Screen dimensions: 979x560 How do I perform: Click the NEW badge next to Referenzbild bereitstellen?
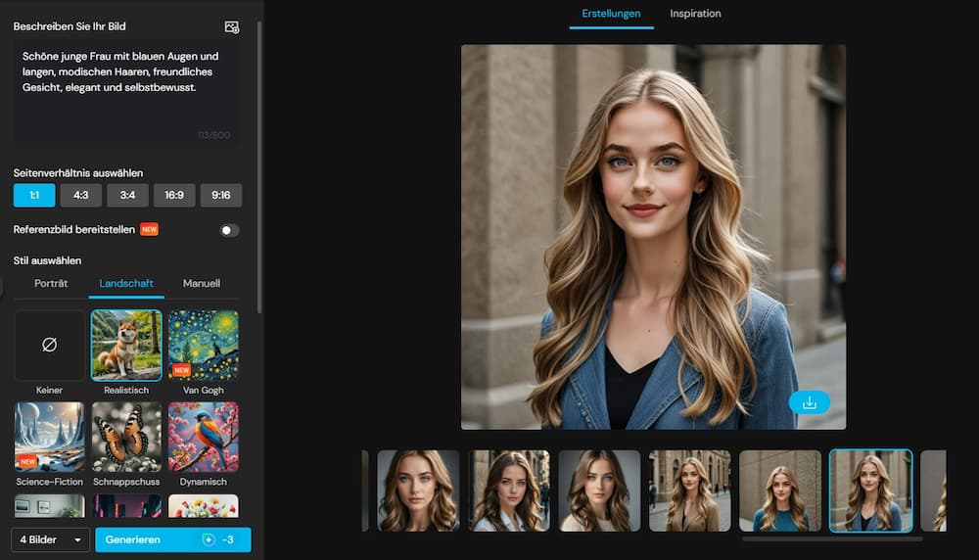[x=149, y=229]
